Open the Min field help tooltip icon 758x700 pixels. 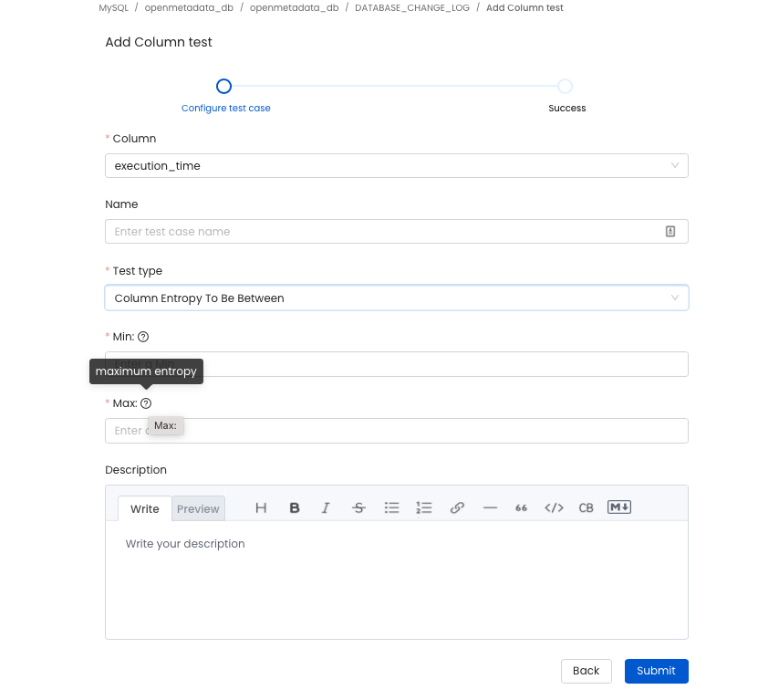(x=142, y=336)
